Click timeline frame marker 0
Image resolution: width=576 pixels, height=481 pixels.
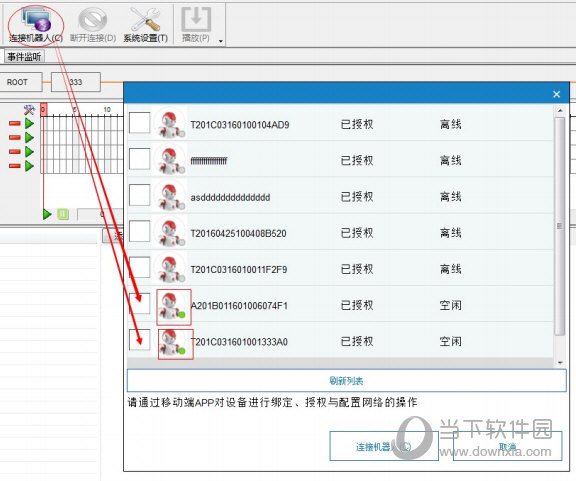click(43, 110)
